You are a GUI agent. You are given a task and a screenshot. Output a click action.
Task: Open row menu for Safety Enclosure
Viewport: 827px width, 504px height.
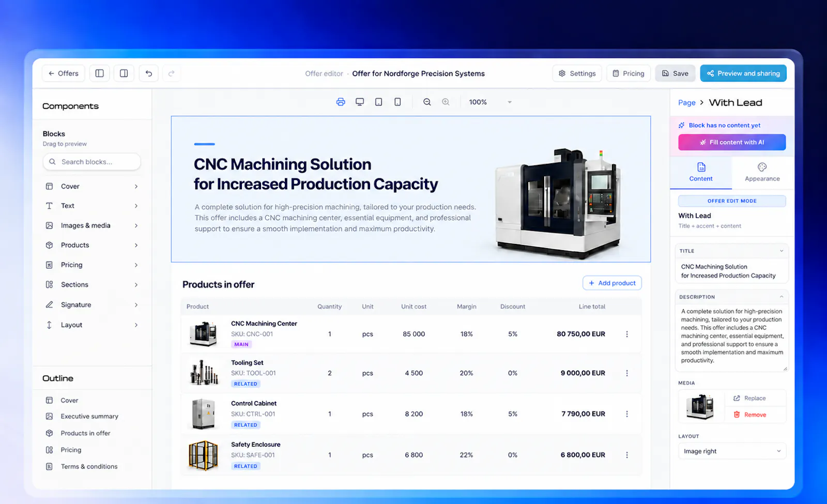coord(627,455)
